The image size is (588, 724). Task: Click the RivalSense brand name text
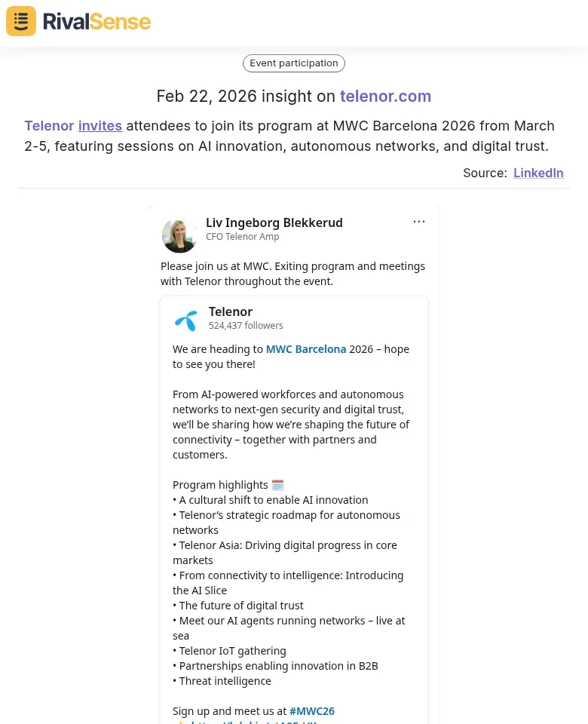96,21
